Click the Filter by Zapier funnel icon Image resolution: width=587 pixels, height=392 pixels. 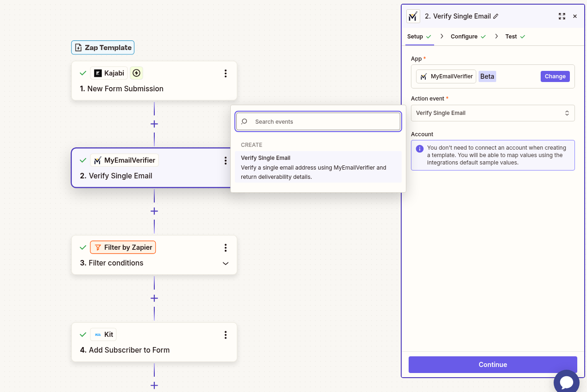click(x=97, y=247)
